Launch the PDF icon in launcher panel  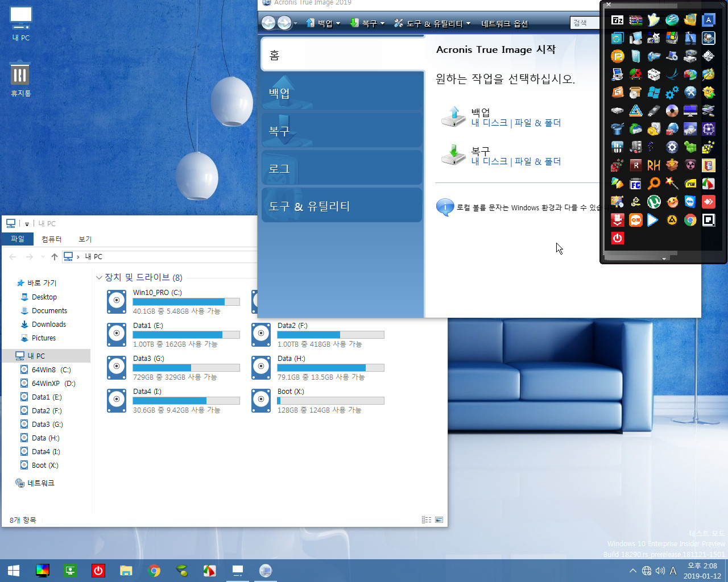click(690, 184)
